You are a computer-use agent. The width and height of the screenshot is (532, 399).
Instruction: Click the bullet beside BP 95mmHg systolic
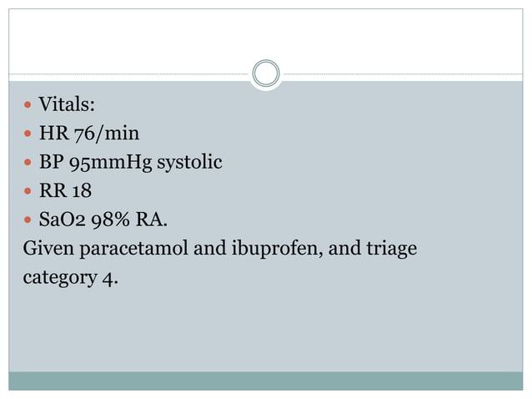pyautogui.click(x=28, y=162)
